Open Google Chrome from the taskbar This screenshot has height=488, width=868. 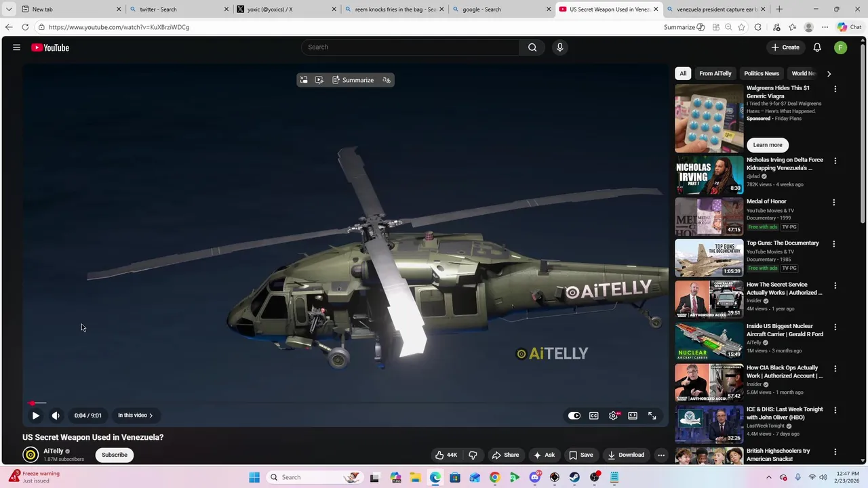494,477
